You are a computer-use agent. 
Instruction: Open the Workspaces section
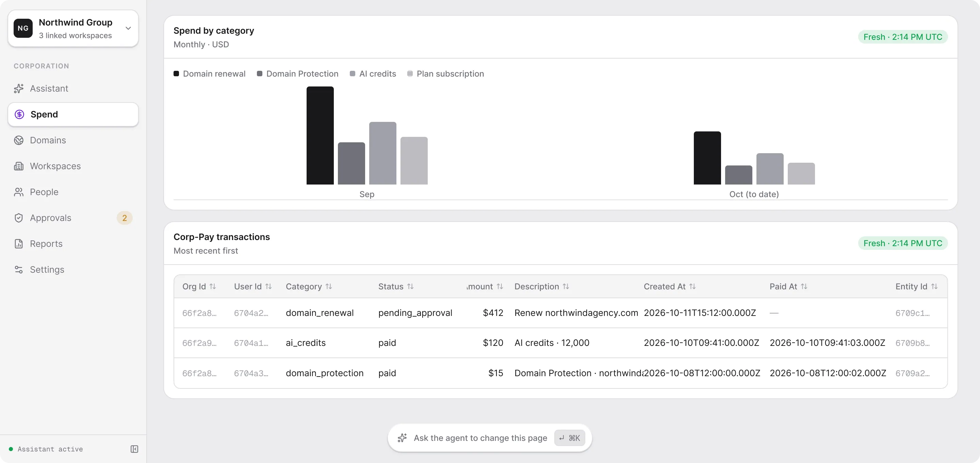(73, 166)
